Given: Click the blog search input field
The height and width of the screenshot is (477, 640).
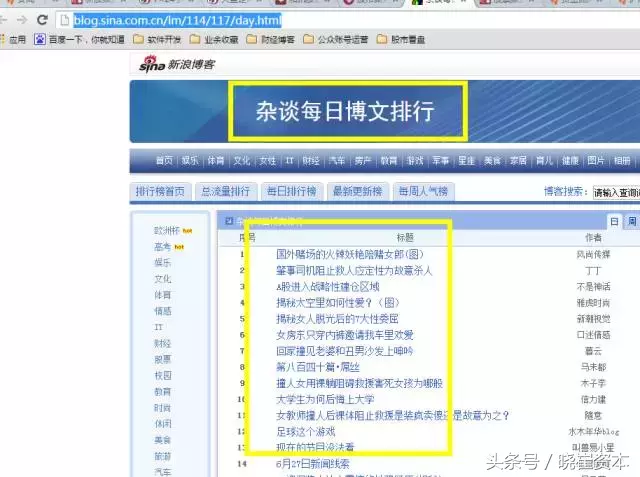Looking at the screenshot, I should (x=614, y=192).
